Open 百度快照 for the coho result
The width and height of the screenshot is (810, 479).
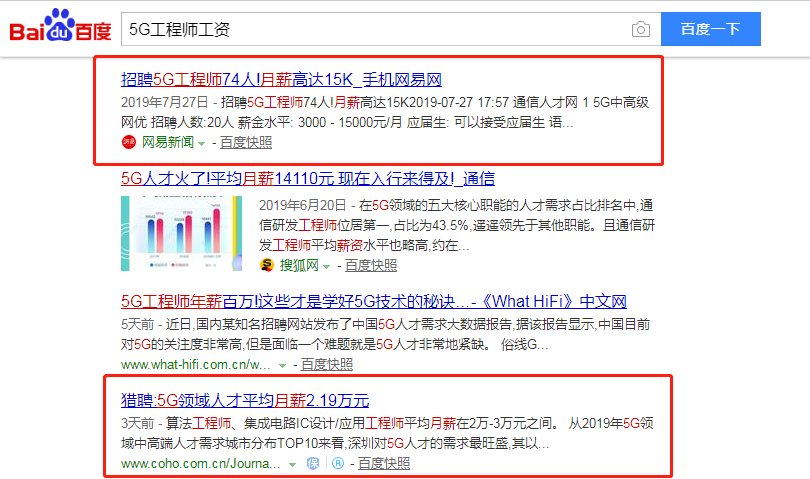(384, 463)
